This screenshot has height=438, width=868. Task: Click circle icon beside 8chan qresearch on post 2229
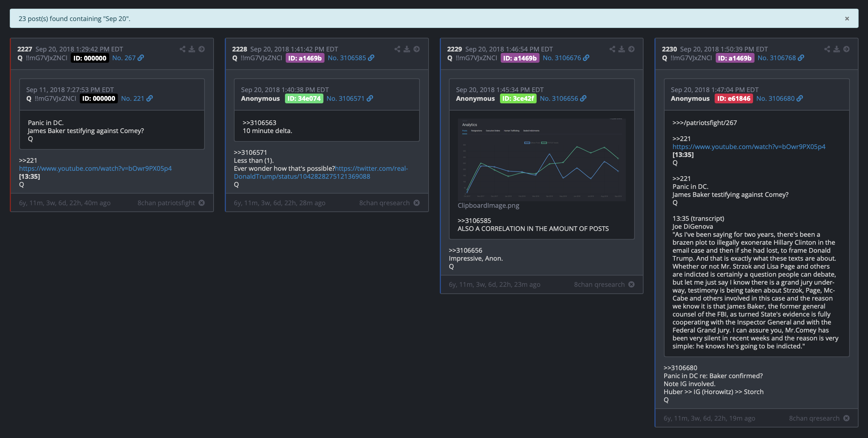(631, 285)
